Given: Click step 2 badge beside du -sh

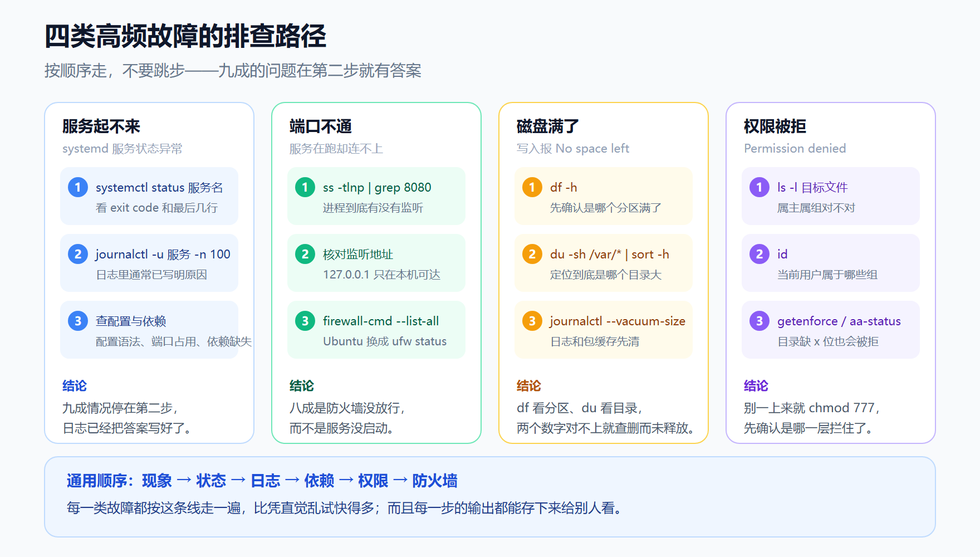Looking at the screenshot, I should [532, 254].
